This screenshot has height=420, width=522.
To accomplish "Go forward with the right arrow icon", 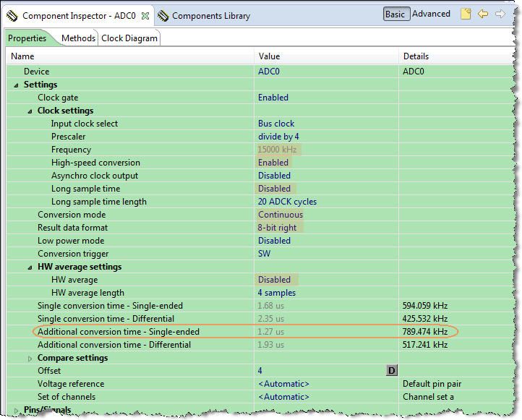I will click(500, 14).
